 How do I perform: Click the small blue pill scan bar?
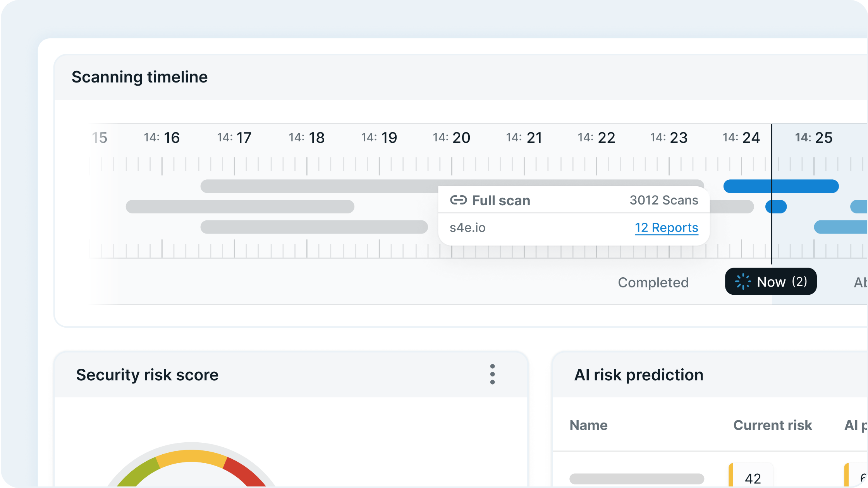(776, 207)
